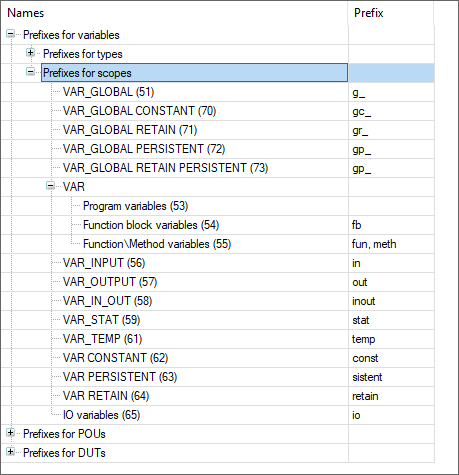Edit the fb prefix cell

click(391, 225)
